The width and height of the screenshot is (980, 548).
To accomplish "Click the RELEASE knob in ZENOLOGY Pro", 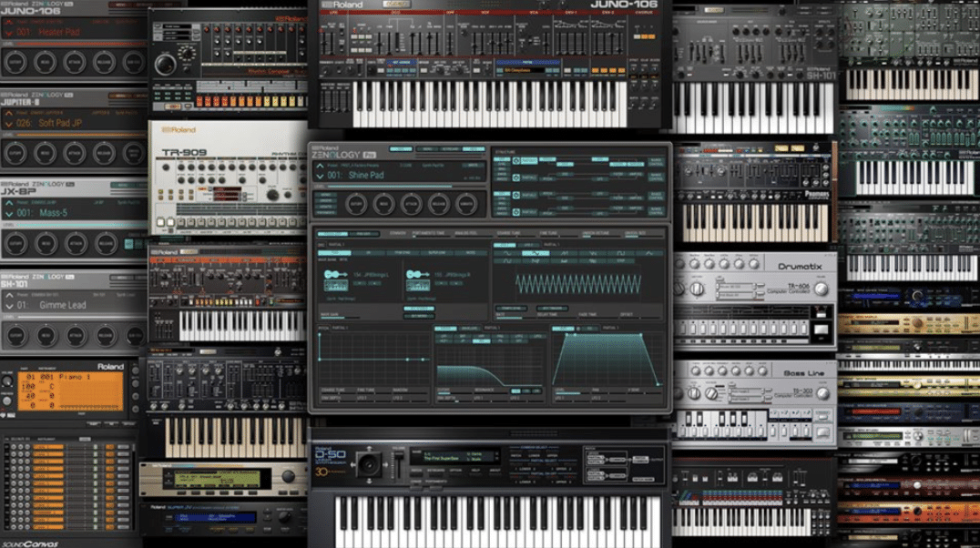I will [x=439, y=204].
